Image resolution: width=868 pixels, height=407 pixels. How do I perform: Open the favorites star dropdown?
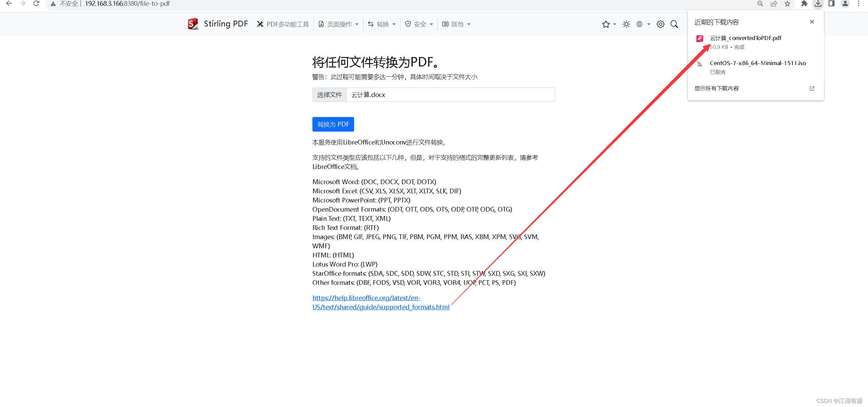point(609,24)
